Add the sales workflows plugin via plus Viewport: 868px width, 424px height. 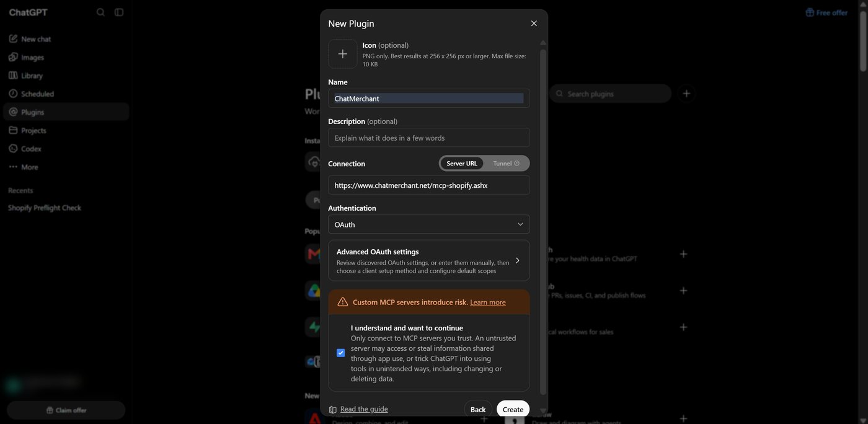click(x=683, y=327)
